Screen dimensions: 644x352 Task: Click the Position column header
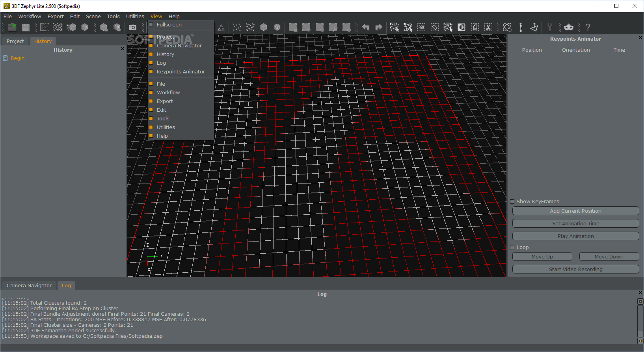pos(532,50)
